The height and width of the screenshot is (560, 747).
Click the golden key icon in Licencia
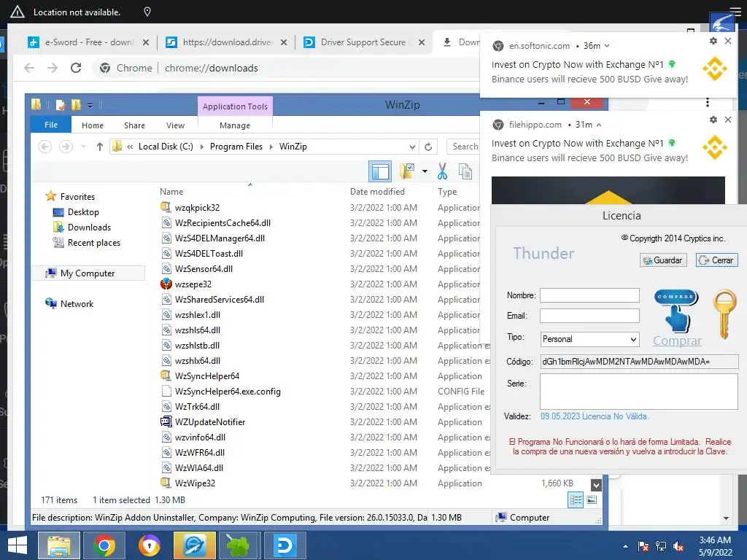point(724,314)
